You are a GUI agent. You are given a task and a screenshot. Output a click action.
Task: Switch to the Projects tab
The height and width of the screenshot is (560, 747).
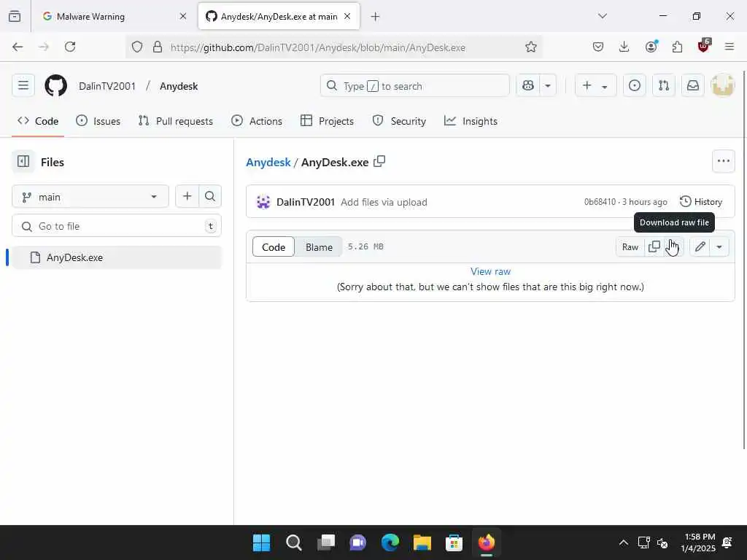tap(328, 121)
